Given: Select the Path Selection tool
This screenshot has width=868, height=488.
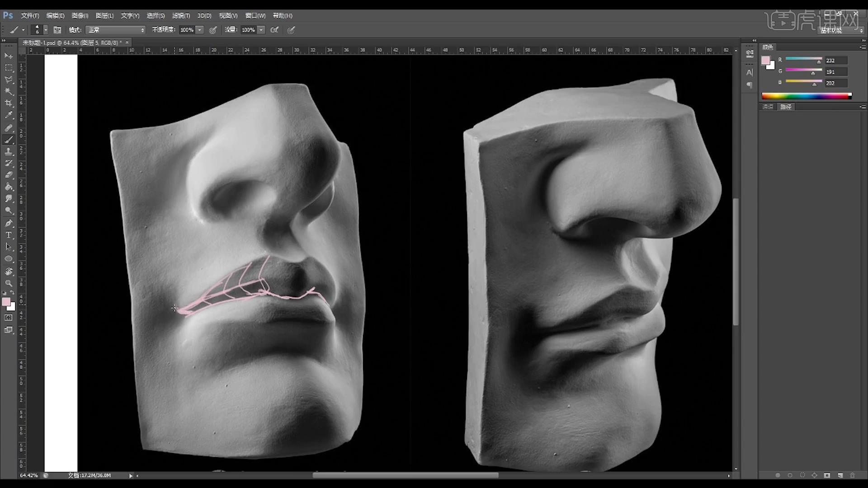Looking at the screenshot, I should pyautogui.click(x=9, y=247).
